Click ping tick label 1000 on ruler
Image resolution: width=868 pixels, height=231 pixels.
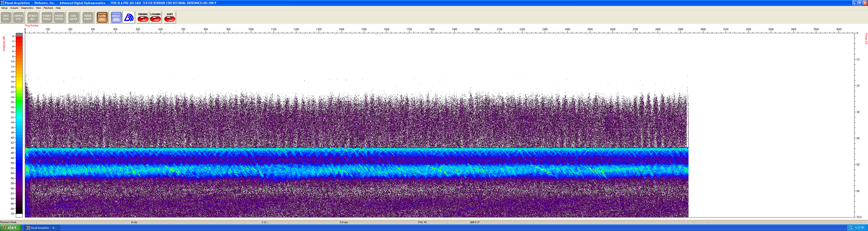pyautogui.click(x=251, y=30)
